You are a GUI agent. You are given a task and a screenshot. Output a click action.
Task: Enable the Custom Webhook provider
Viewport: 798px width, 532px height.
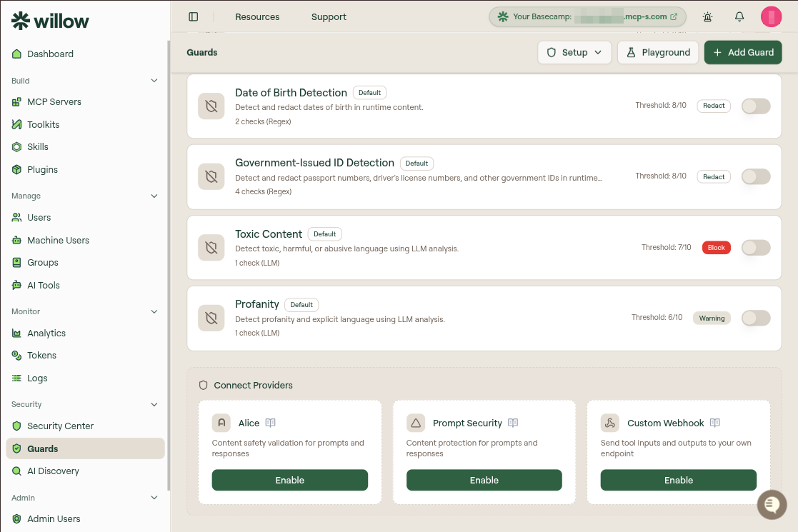pyautogui.click(x=679, y=480)
